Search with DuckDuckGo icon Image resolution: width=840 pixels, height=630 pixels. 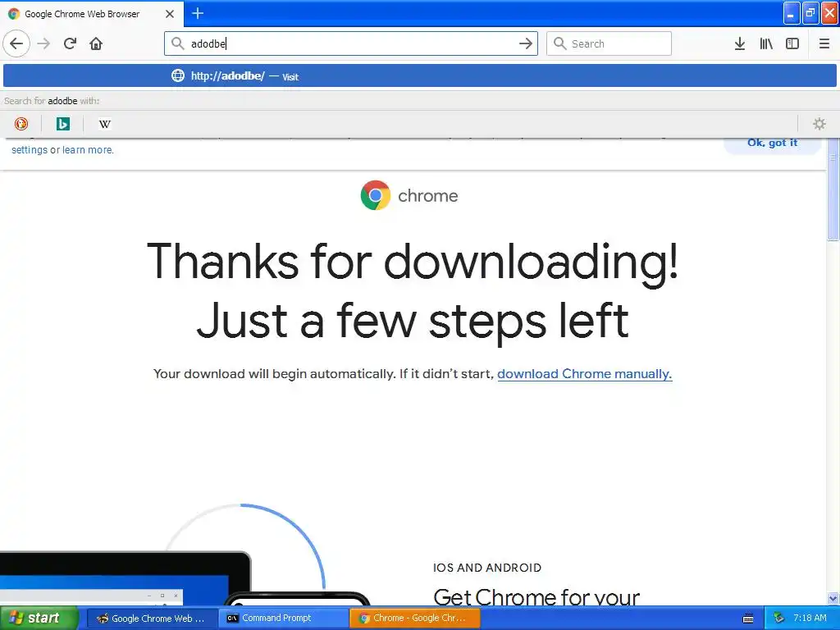pyautogui.click(x=21, y=124)
